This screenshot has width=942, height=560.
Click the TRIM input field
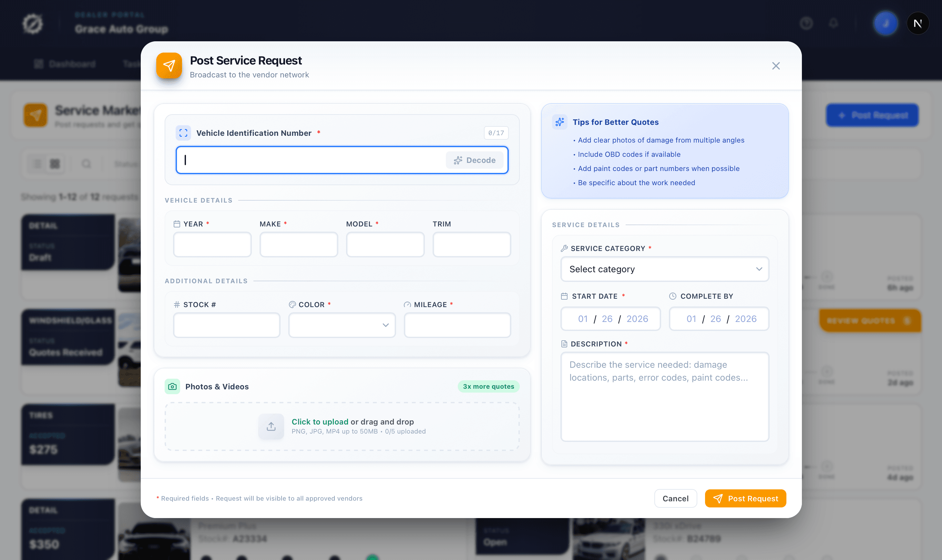(472, 245)
